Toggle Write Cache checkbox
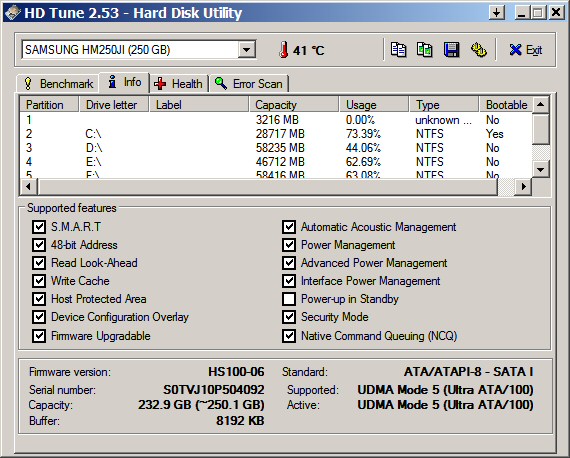The height and width of the screenshot is (458, 570). click(39, 281)
